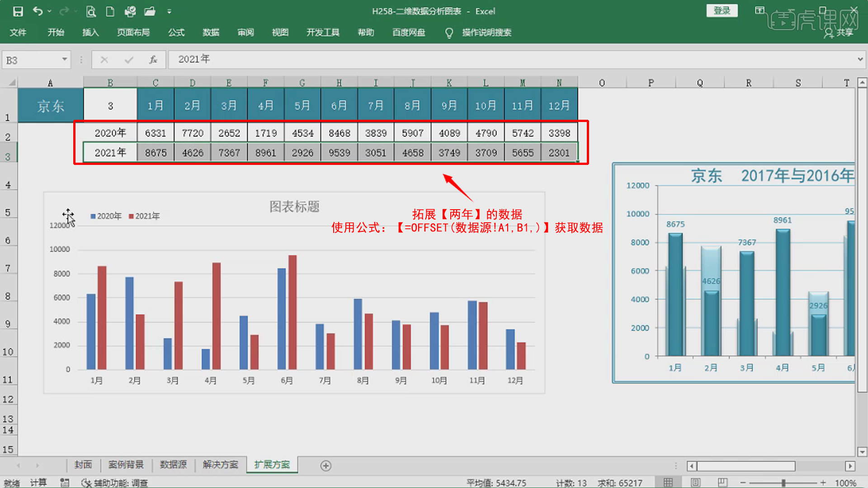
Task: Click the Open Folder icon on toolbar
Action: click(x=149, y=11)
